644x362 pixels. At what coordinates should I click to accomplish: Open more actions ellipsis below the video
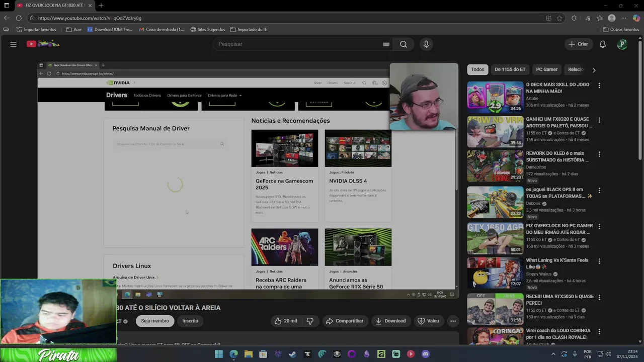pyautogui.click(x=453, y=321)
